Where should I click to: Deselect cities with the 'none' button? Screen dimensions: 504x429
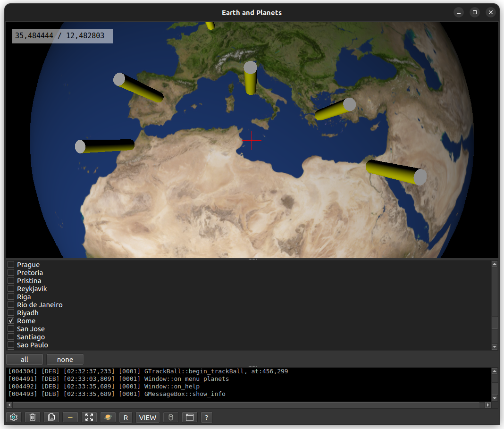tap(65, 360)
